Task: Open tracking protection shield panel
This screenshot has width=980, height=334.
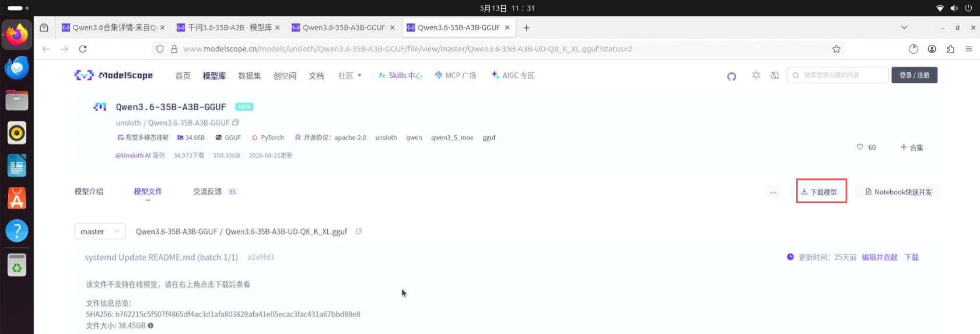Action: click(160, 49)
